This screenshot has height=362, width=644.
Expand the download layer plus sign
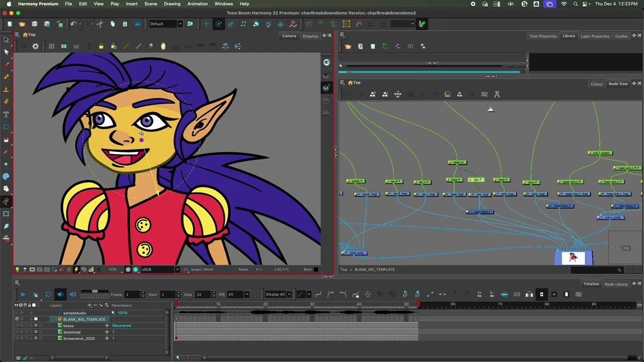tap(107, 332)
